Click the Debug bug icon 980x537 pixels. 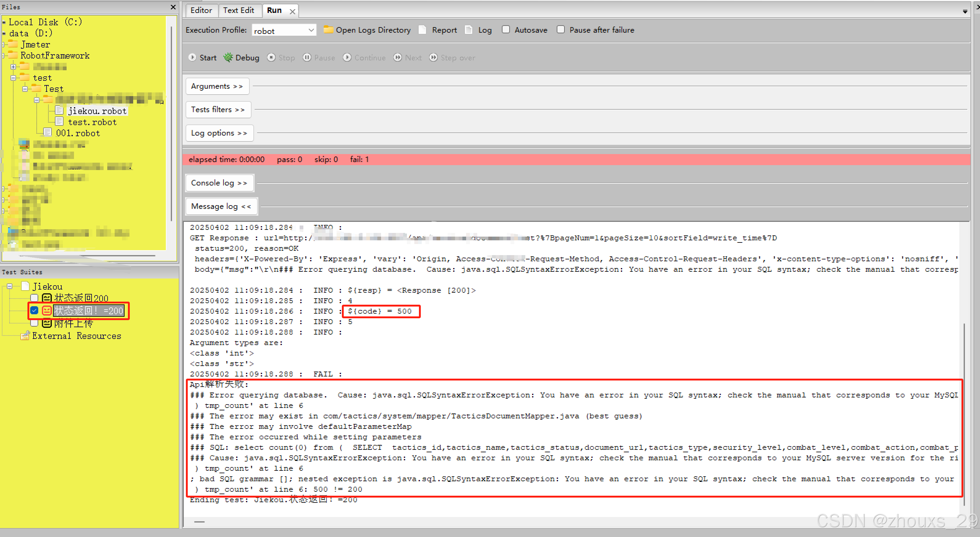(228, 57)
